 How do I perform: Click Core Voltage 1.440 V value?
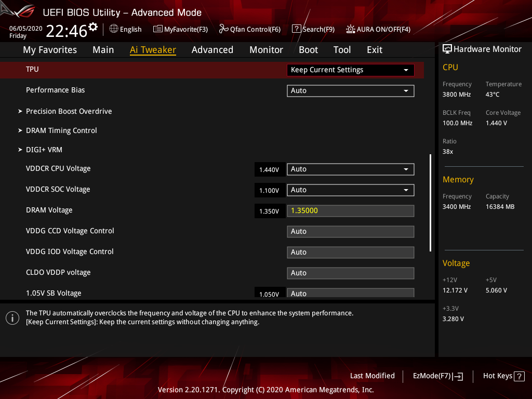(496, 123)
